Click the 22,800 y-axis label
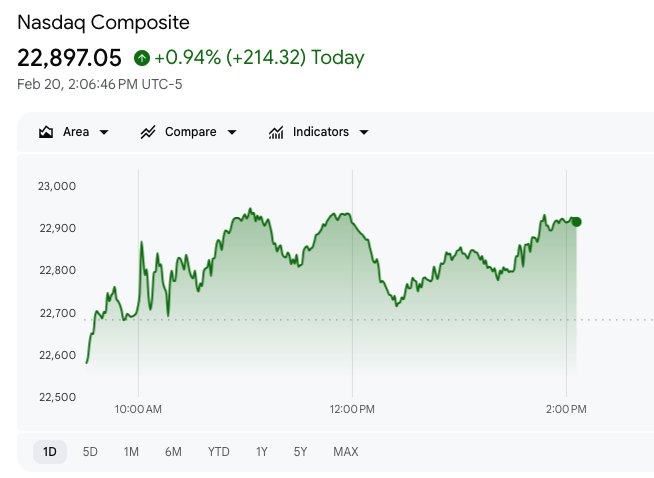This screenshot has height=478, width=654. (x=58, y=270)
